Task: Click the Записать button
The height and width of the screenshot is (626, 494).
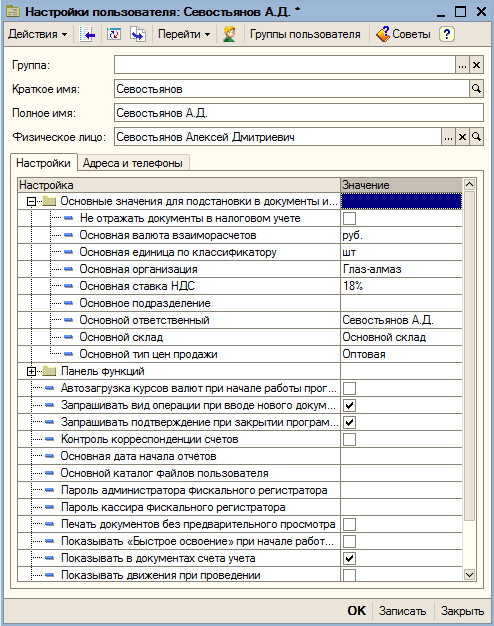Action: (x=402, y=611)
